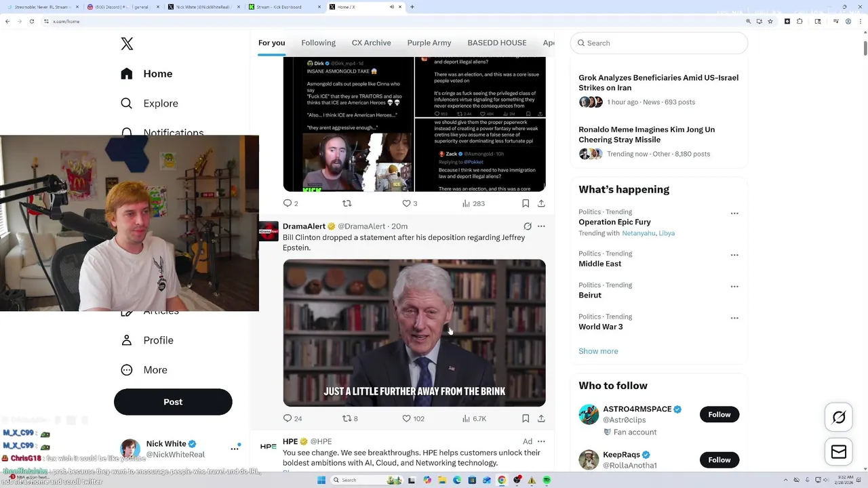Share the Asmongold screenshots post

541,203
